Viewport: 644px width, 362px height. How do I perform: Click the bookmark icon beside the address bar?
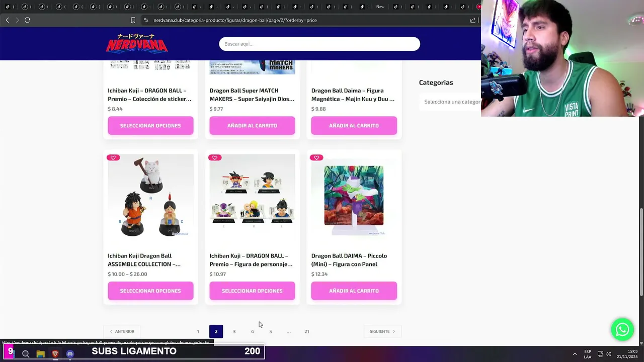133,20
